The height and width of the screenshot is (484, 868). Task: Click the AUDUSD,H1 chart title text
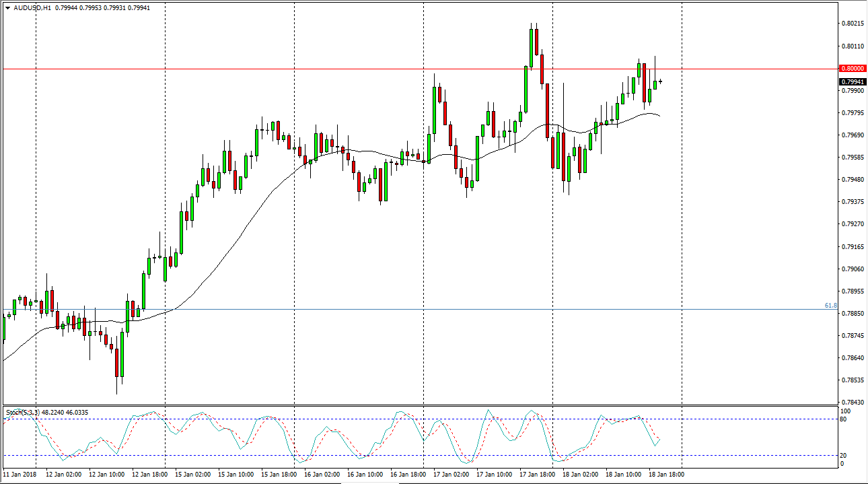(32, 7)
